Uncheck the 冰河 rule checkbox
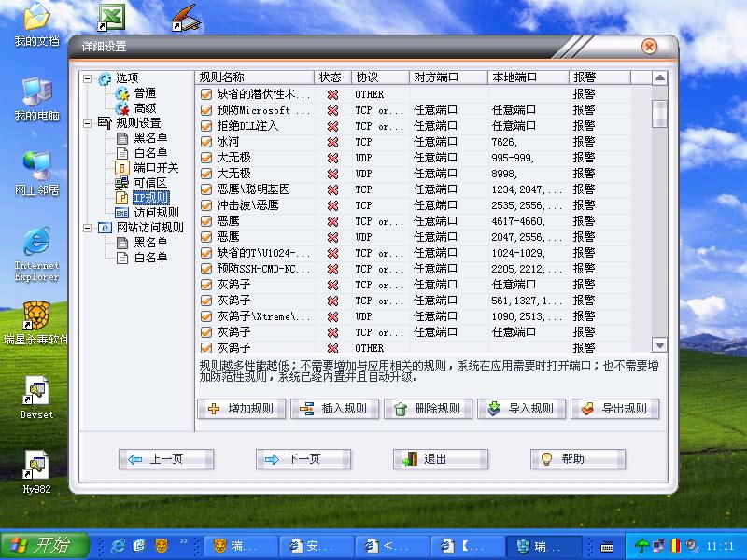Viewport: 747px width, 560px height. [207, 142]
